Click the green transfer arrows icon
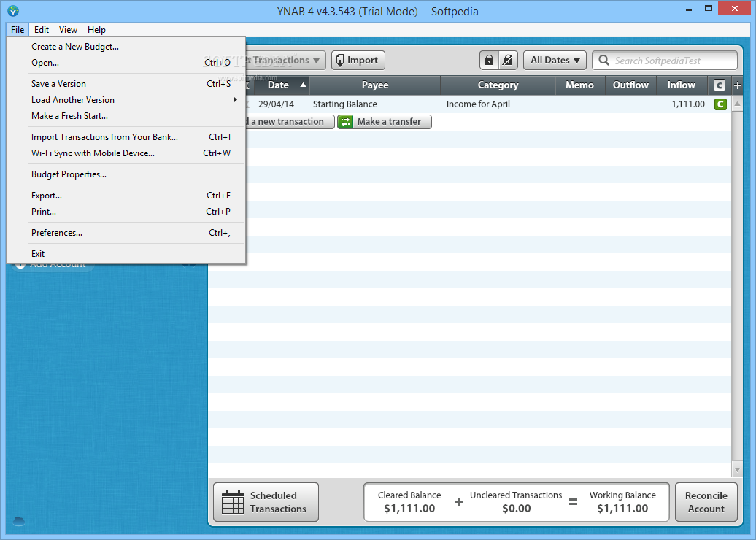The height and width of the screenshot is (540, 756). (345, 122)
